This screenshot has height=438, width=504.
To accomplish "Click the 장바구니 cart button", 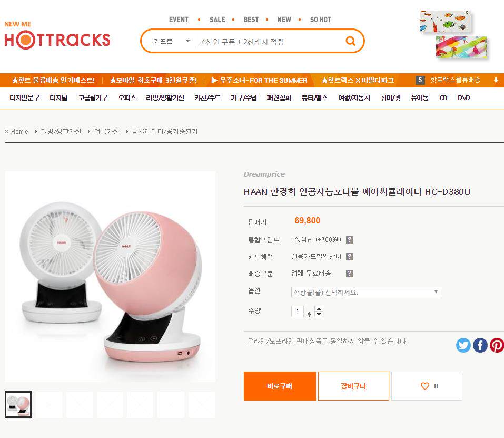I will click(x=353, y=386).
